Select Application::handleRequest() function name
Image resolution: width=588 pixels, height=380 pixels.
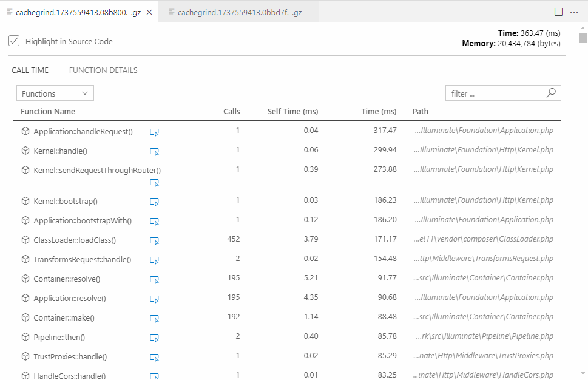tap(83, 132)
